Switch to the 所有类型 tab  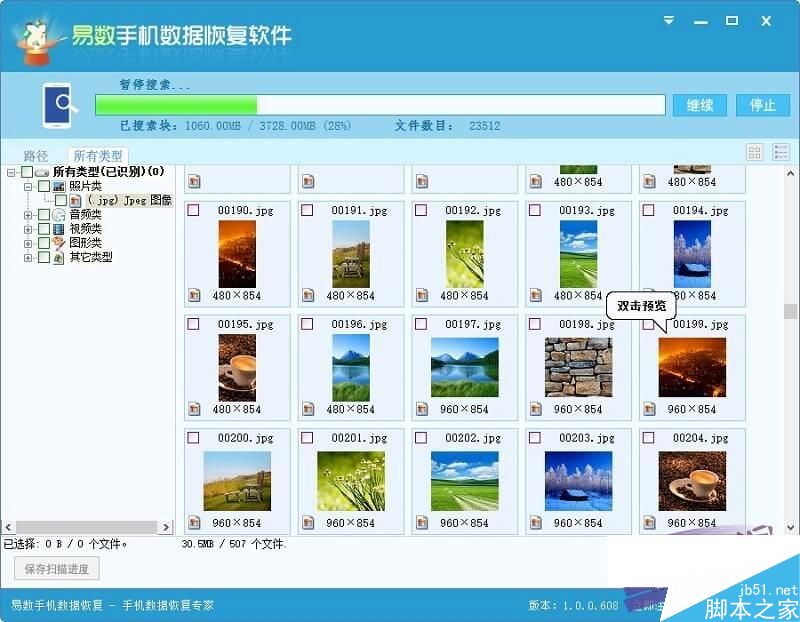pyautogui.click(x=98, y=156)
